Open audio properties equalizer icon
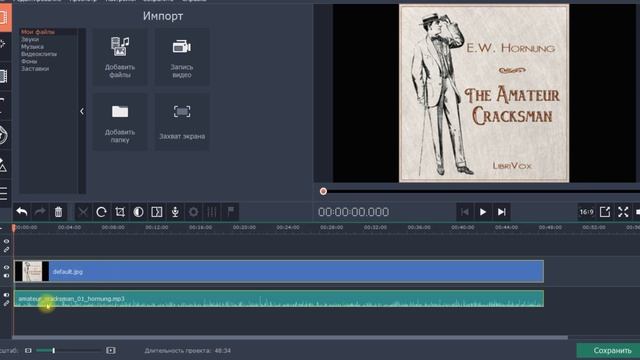 coord(212,212)
